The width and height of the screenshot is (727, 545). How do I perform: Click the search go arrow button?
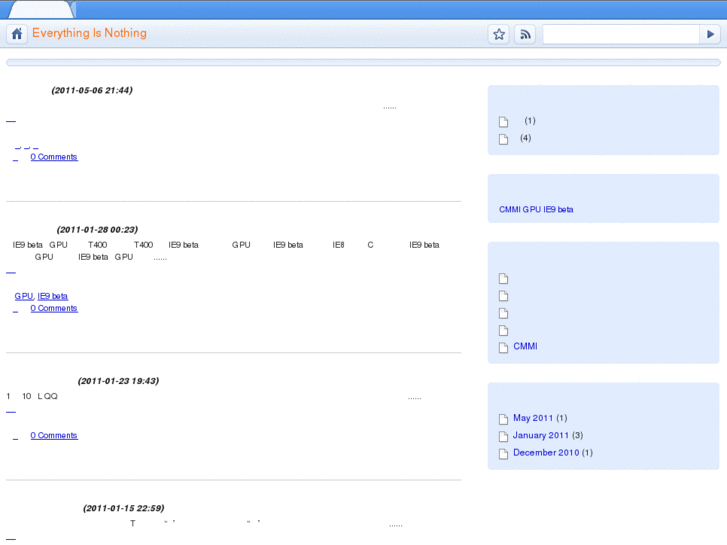click(x=710, y=34)
